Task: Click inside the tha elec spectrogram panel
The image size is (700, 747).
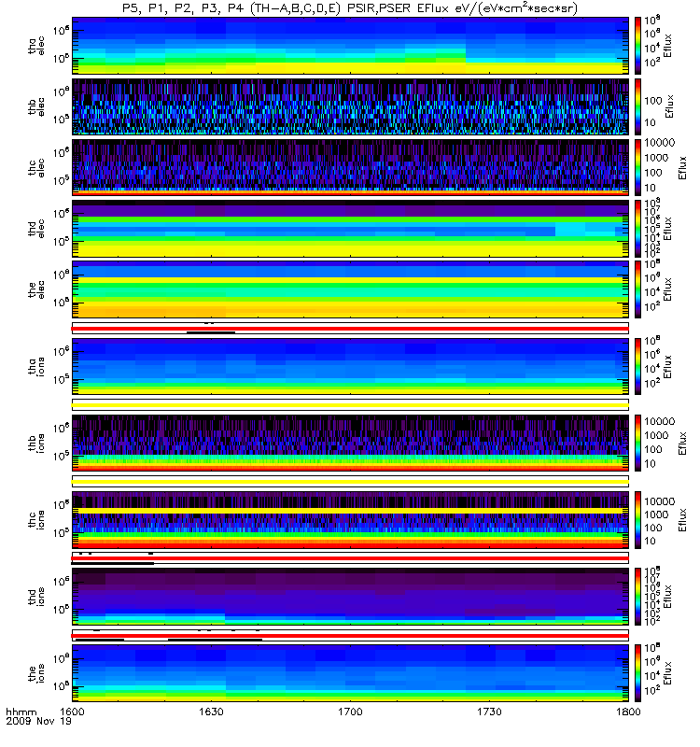Action: pyautogui.click(x=350, y=46)
